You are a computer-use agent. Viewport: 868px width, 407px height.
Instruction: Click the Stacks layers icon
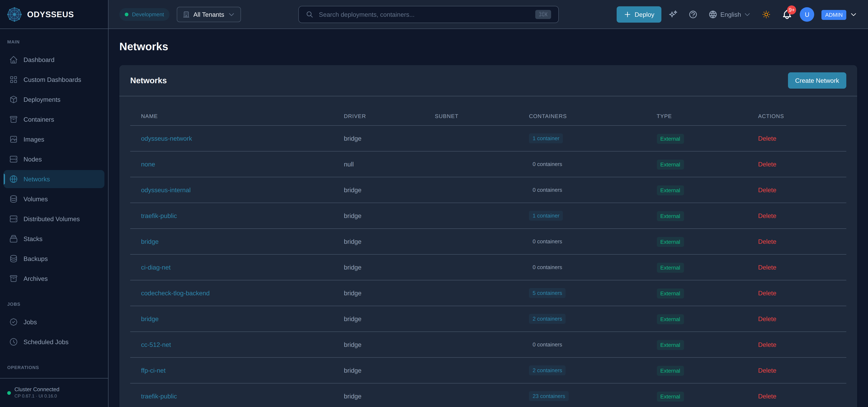14,239
